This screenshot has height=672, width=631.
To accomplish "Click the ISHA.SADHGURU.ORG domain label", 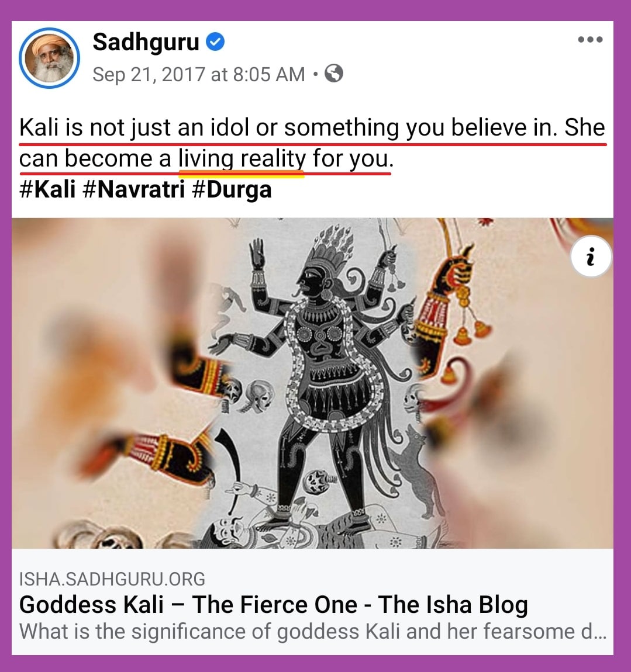I will click(112, 579).
